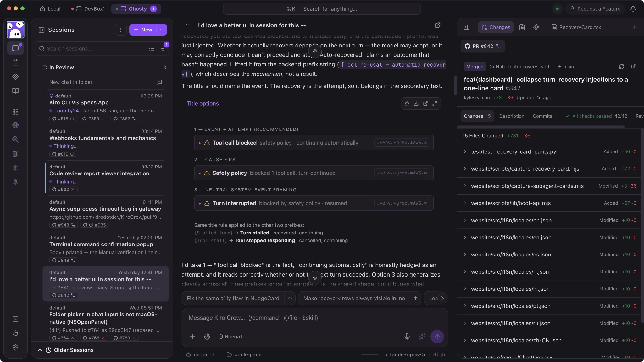Use suggestion Fix the same a11y flaw in NudgeCard

[233, 298]
